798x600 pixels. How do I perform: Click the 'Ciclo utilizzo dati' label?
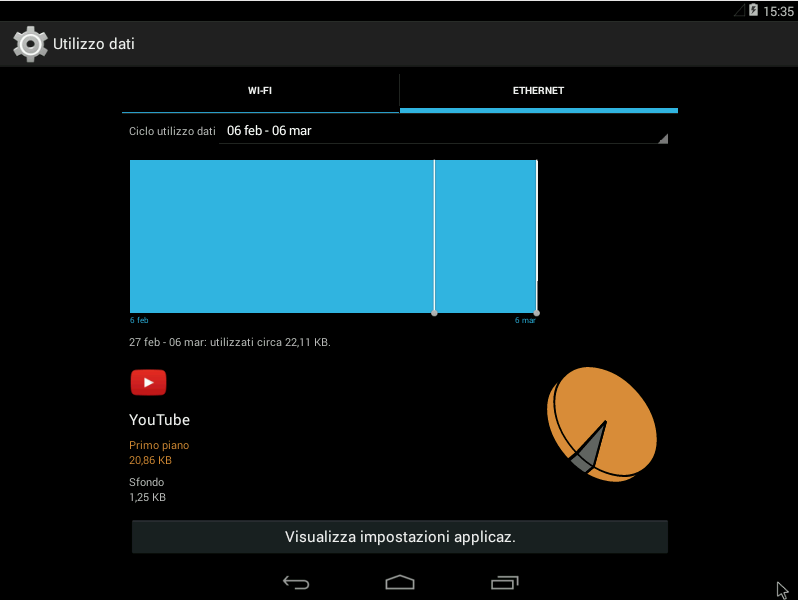(172, 131)
